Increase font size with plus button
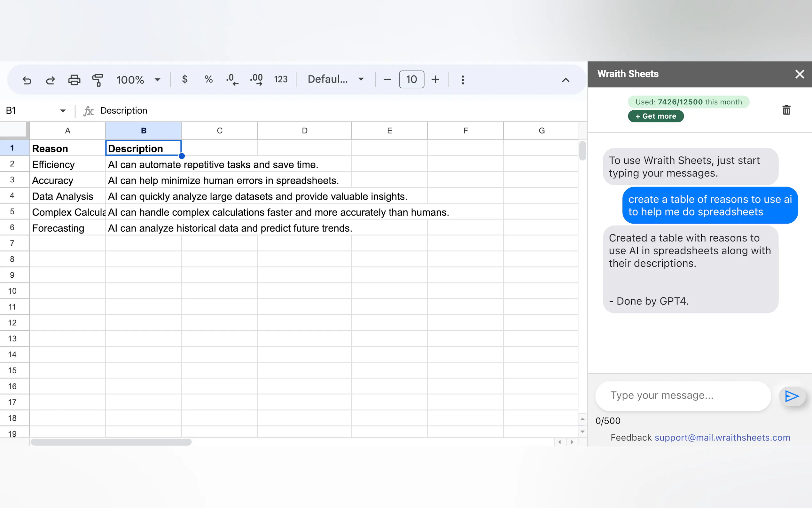This screenshot has width=812, height=508. click(435, 79)
